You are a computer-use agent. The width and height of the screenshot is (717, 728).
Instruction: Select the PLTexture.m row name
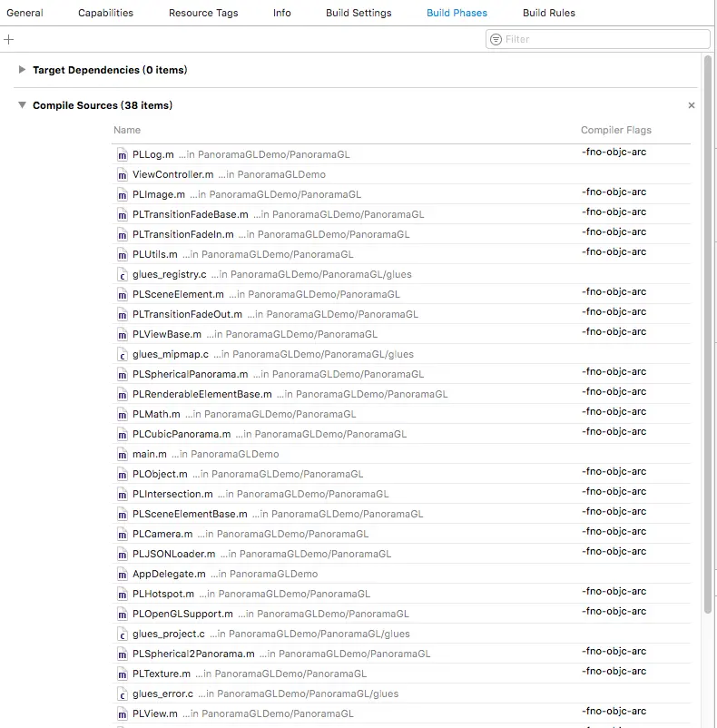pyautogui.click(x=161, y=674)
